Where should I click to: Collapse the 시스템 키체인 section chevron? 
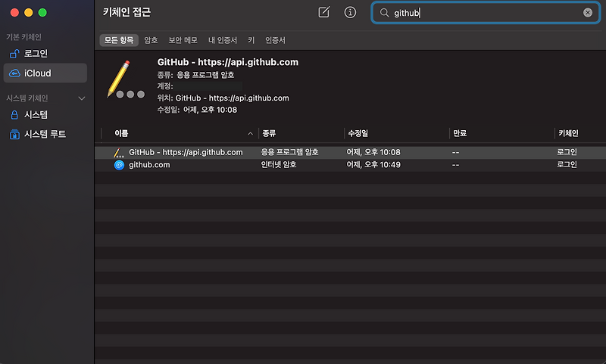(82, 98)
